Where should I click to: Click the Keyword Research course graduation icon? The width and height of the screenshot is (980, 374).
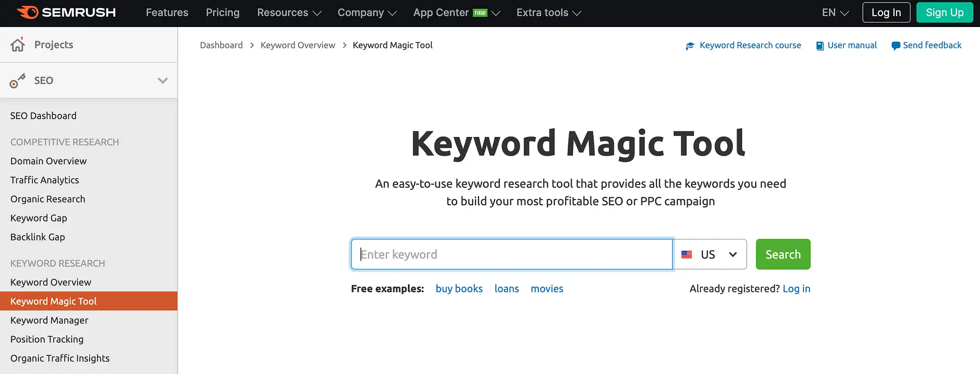click(690, 46)
